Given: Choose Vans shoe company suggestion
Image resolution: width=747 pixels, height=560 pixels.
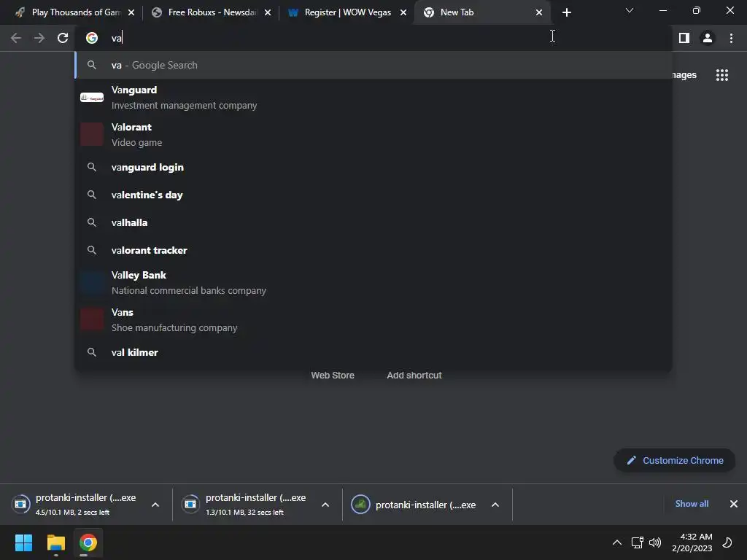Looking at the screenshot, I should 373,320.
